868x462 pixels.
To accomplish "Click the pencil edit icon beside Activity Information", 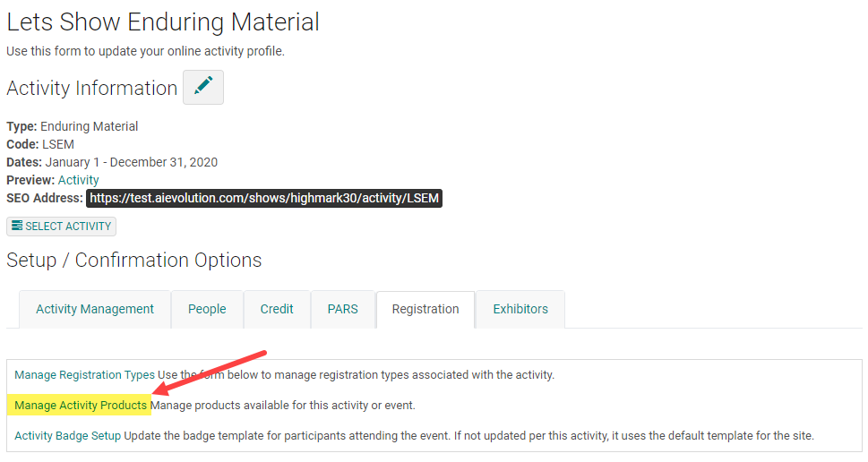I will click(203, 88).
